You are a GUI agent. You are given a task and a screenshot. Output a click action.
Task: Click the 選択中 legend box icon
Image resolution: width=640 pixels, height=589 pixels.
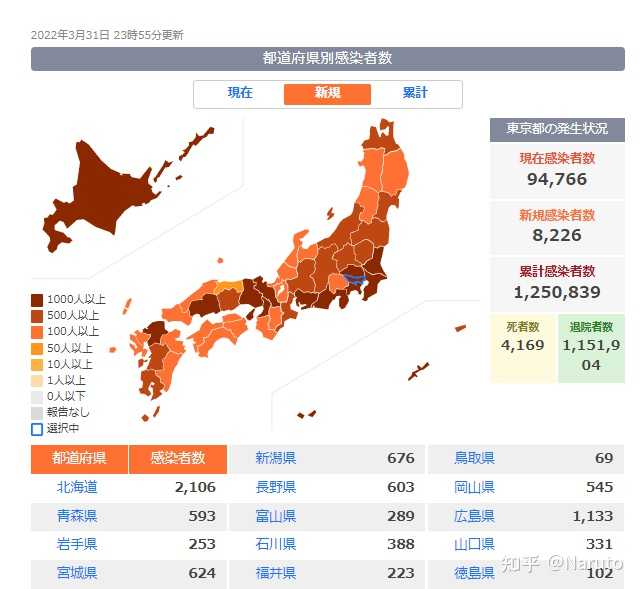[37, 429]
